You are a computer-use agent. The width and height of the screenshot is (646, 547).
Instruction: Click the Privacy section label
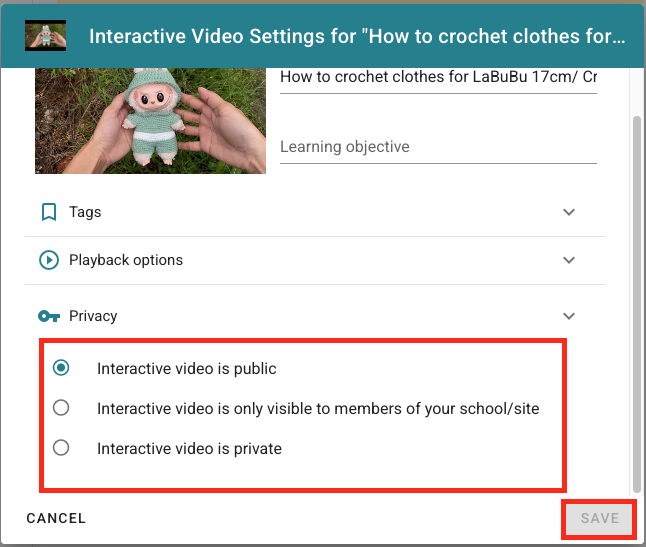pos(93,316)
